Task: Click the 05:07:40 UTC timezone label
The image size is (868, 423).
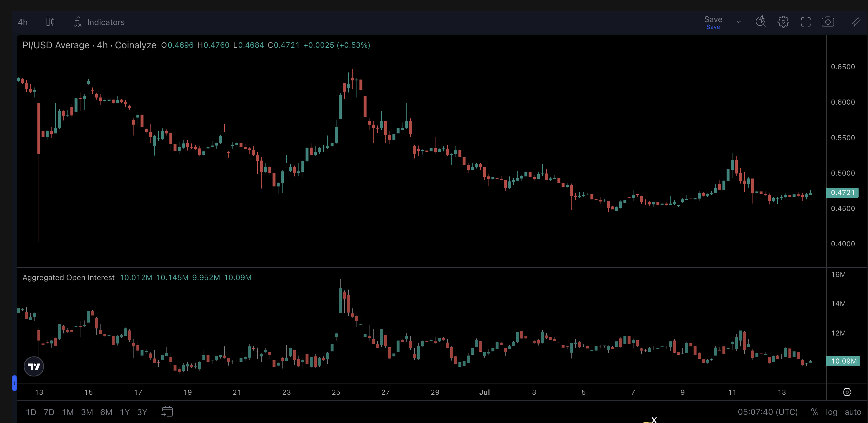Action: coord(768,412)
